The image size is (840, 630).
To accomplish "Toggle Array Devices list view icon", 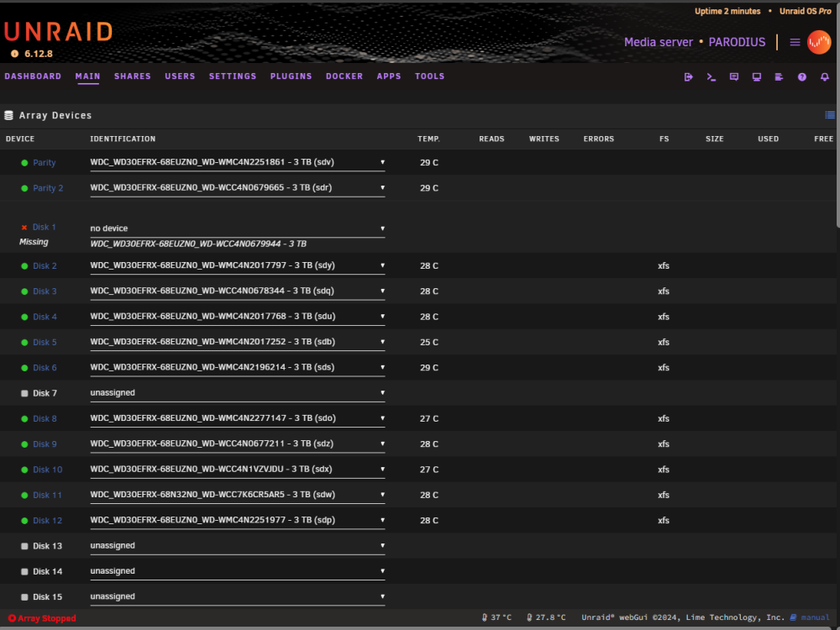I will (830, 115).
